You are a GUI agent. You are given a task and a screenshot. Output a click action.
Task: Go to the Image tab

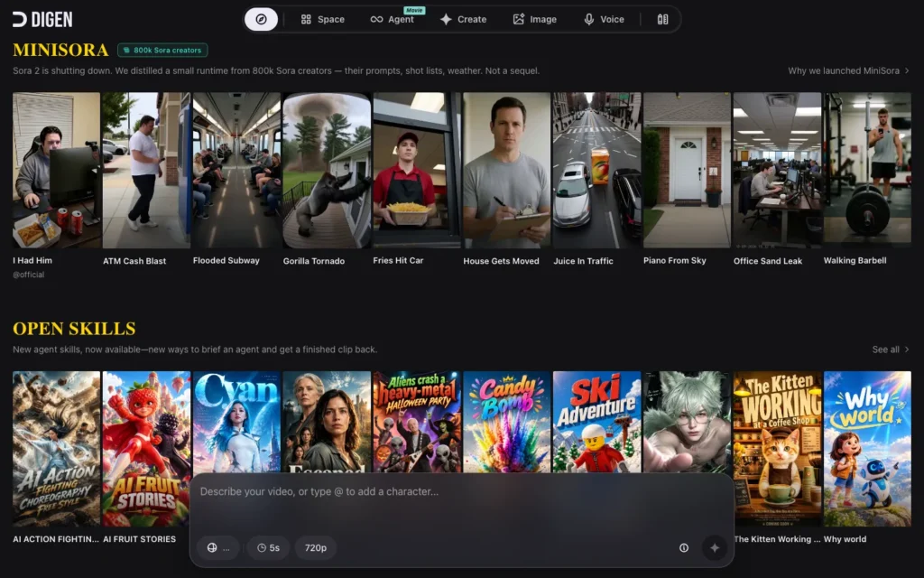(x=534, y=20)
